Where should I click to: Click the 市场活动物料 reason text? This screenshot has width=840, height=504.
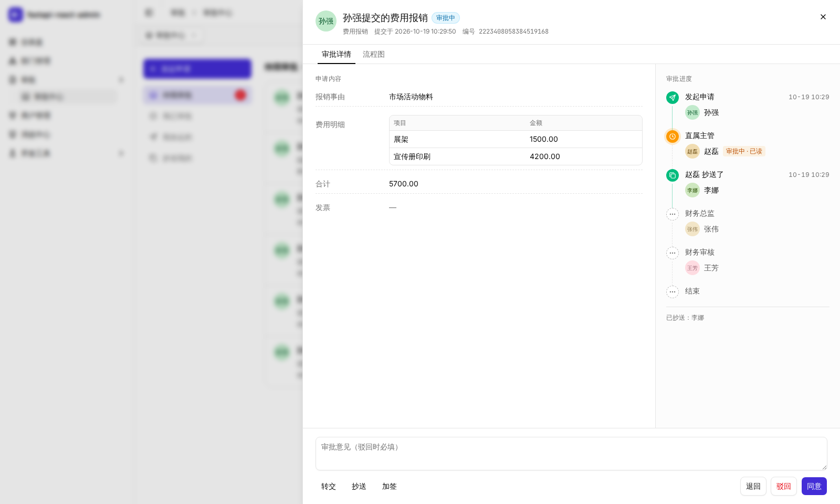(x=411, y=97)
